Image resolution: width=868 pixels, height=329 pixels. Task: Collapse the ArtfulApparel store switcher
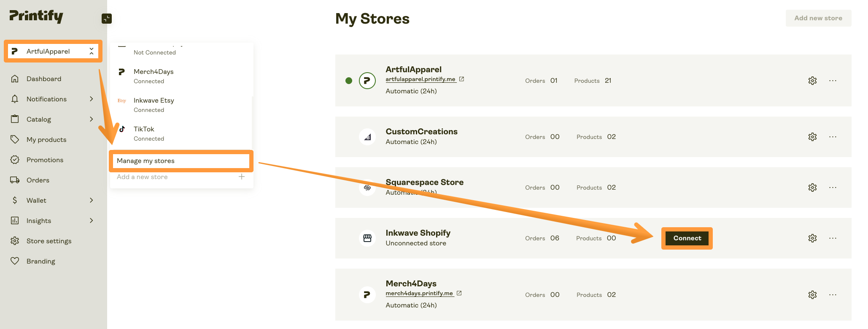[92, 51]
